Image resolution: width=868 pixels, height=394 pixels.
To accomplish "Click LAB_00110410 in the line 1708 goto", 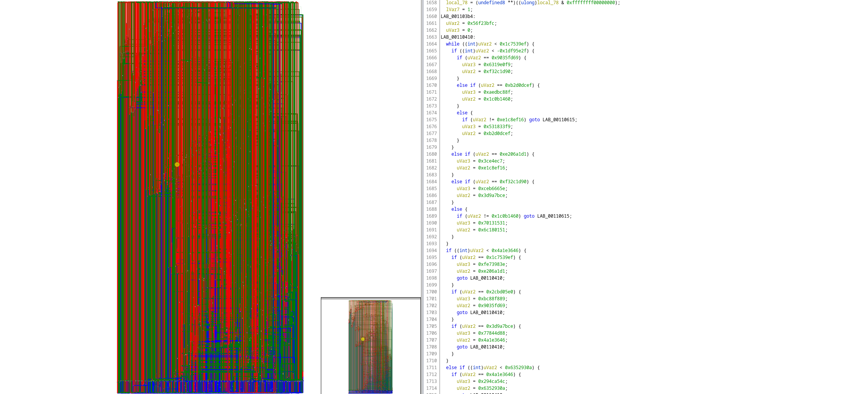I will click(x=486, y=347).
